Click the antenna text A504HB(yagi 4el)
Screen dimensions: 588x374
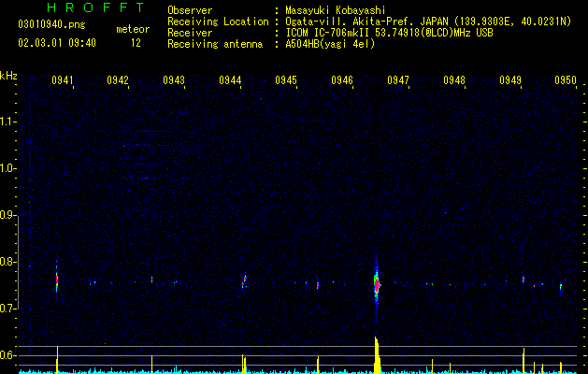330,44
